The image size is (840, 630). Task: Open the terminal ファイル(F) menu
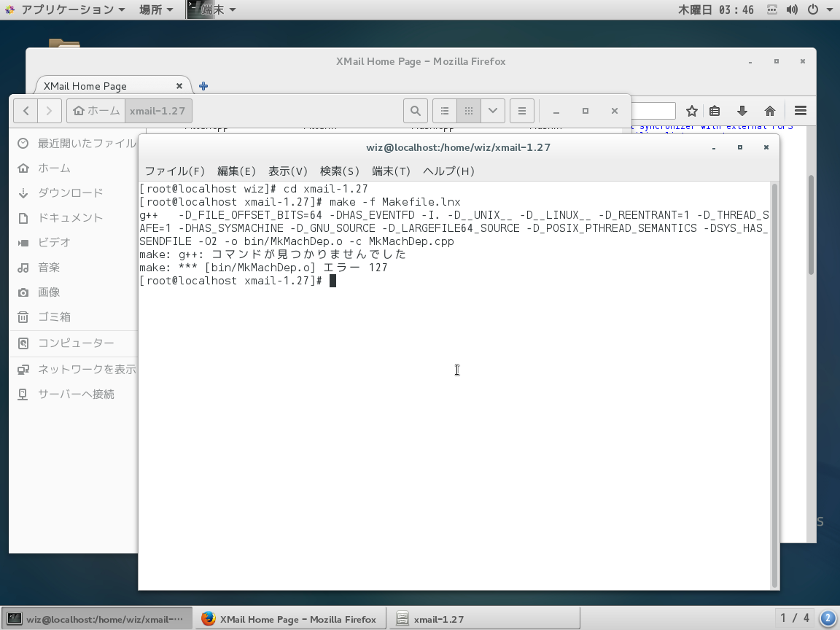pos(175,171)
